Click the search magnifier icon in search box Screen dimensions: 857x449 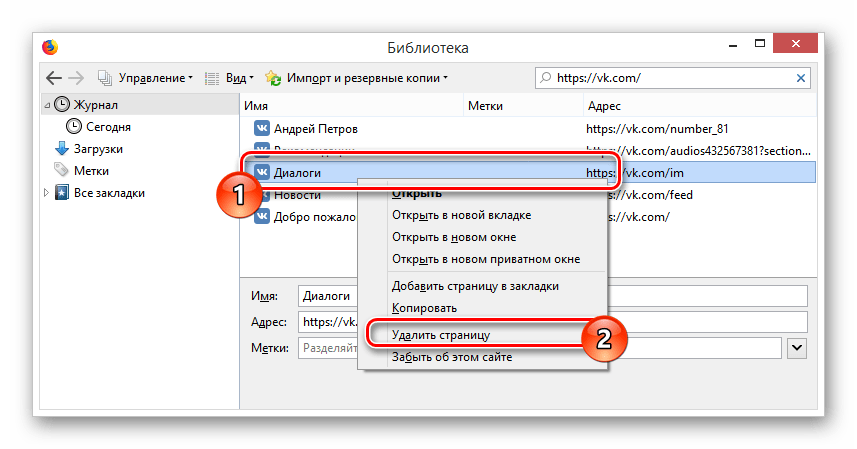546,78
